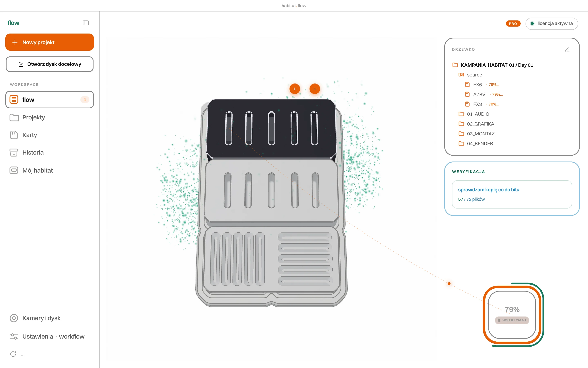
Task: Click the flow workspace orange icon
Action: point(14,100)
